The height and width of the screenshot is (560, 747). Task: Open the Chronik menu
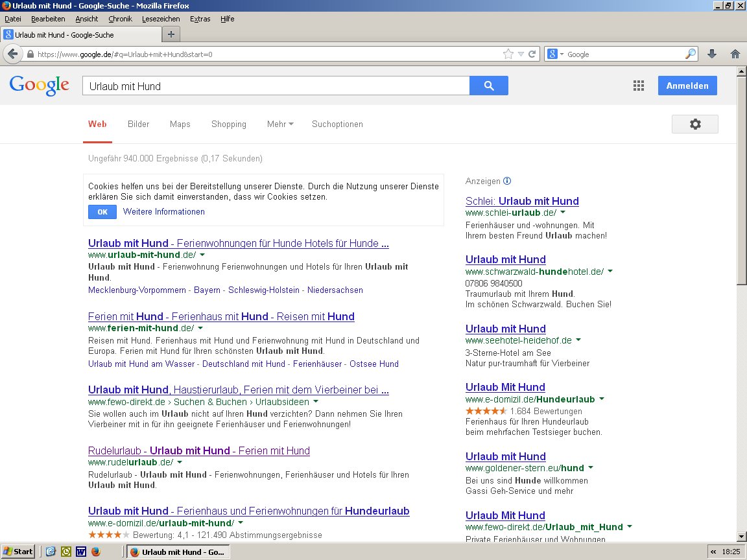coord(120,19)
